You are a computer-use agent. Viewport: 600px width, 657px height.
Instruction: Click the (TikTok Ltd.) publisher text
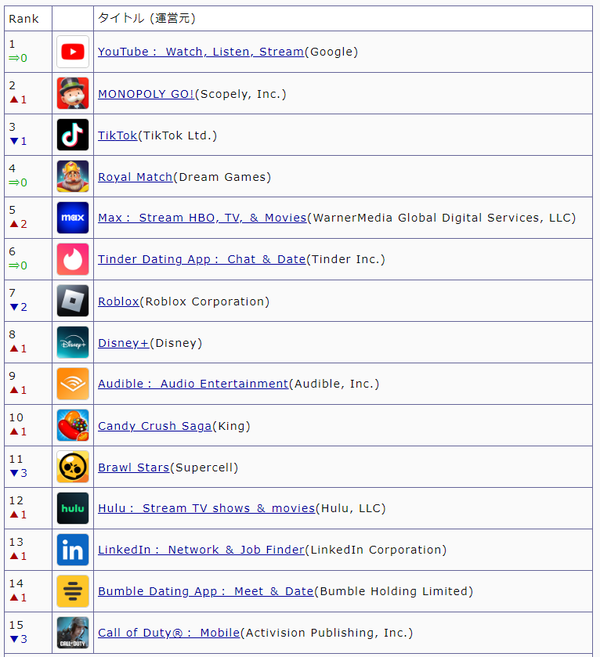pyautogui.click(x=177, y=135)
